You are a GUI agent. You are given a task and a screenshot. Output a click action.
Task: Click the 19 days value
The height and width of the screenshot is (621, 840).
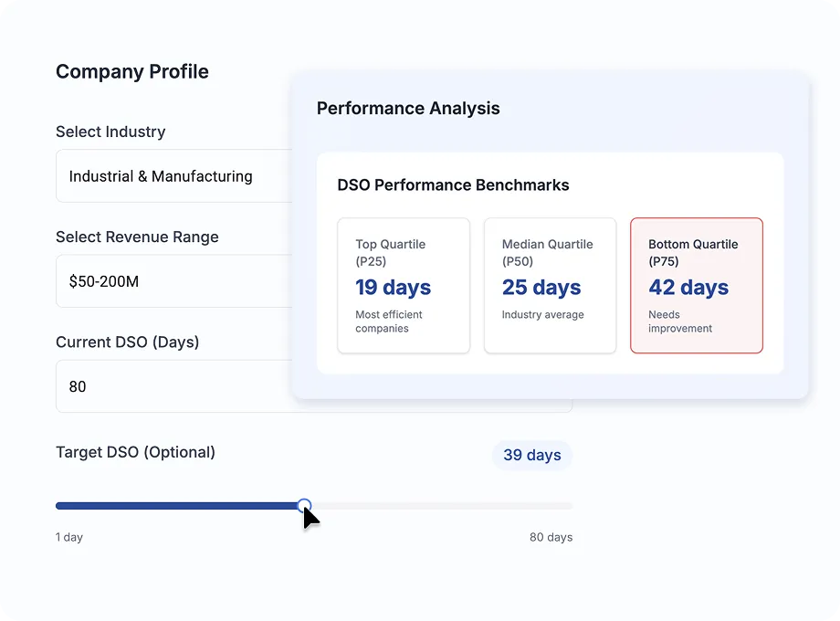(394, 287)
